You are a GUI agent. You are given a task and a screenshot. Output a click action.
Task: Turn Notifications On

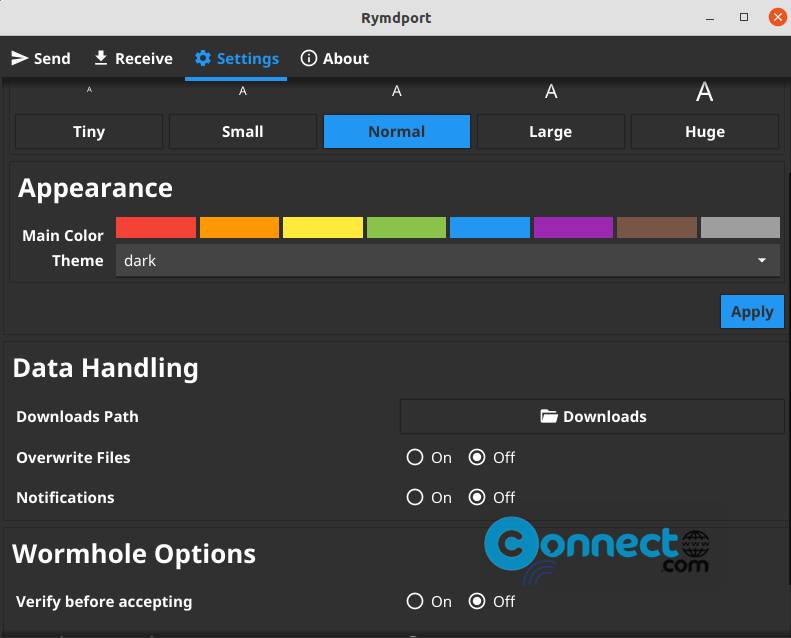[415, 497]
